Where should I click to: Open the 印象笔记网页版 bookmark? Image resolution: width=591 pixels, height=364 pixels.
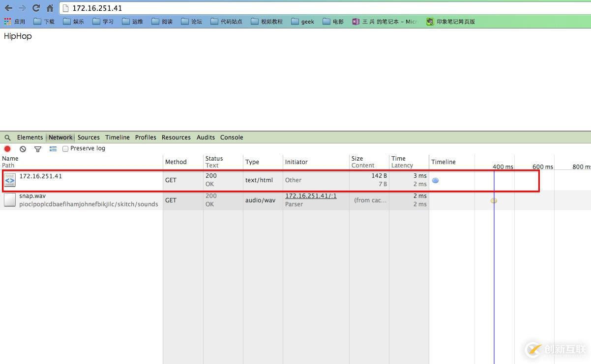tap(450, 22)
